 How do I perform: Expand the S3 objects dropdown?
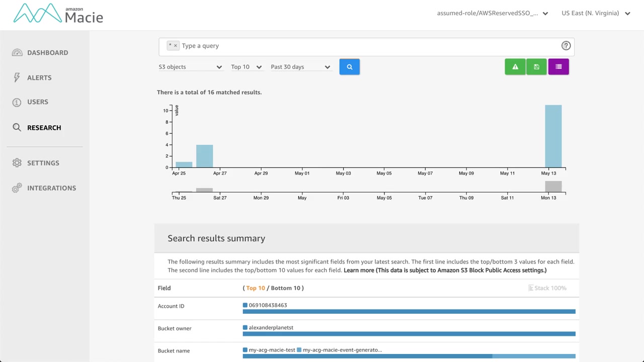click(x=190, y=67)
